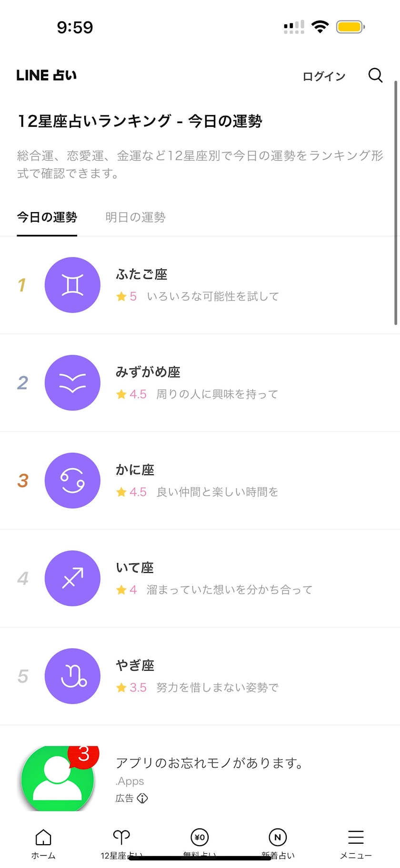
Task: Open the LINE占い logo link
Action: (x=46, y=75)
